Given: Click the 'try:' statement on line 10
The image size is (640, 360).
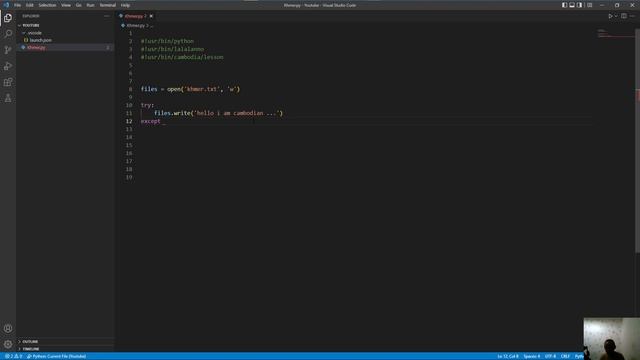Looking at the screenshot, I should [x=147, y=105].
